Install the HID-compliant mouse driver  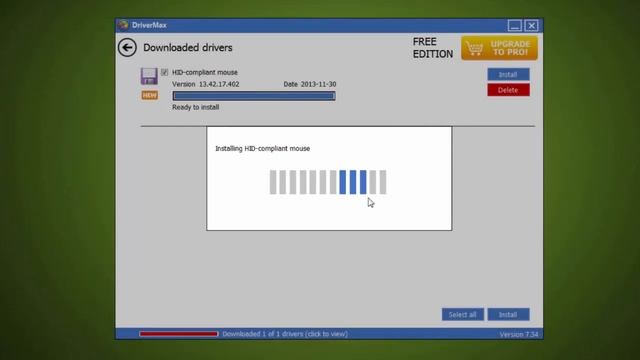tap(508, 74)
